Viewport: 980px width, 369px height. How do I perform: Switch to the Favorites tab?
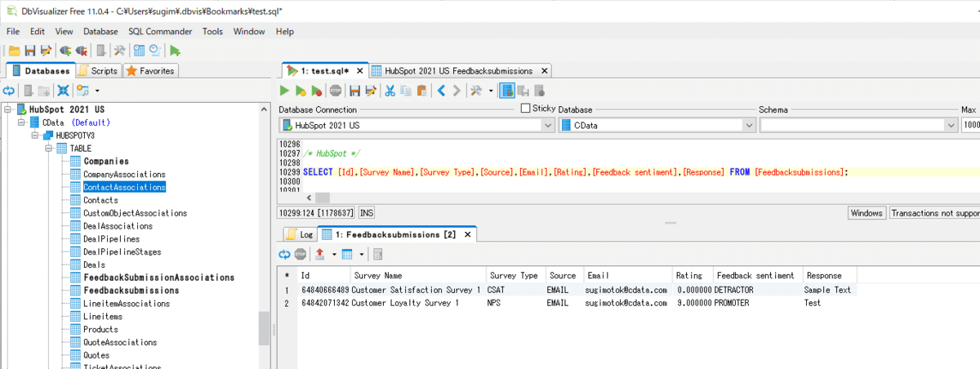pyautogui.click(x=150, y=71)
